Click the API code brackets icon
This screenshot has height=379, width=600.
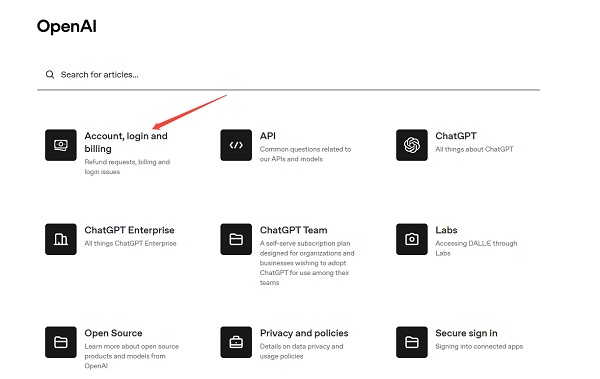[x=236, y=145]
